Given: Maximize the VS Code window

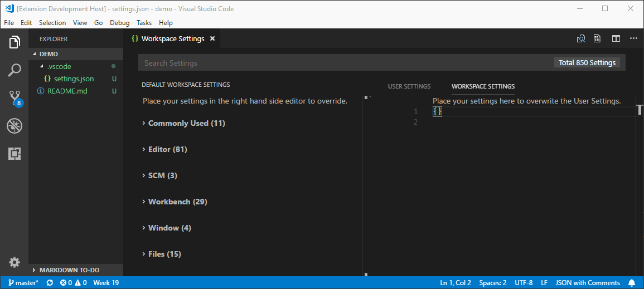Looking at the screenshot, I should tap(604, 8).
